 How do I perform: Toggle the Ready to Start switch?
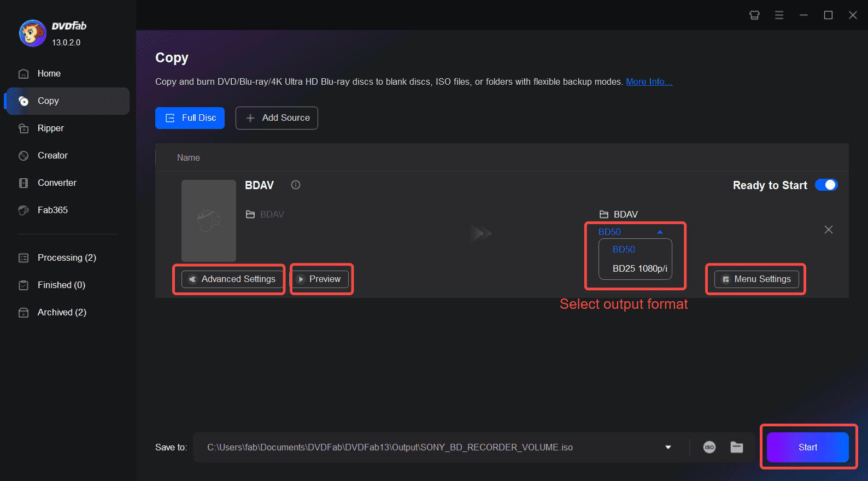[x=826, y=185]
